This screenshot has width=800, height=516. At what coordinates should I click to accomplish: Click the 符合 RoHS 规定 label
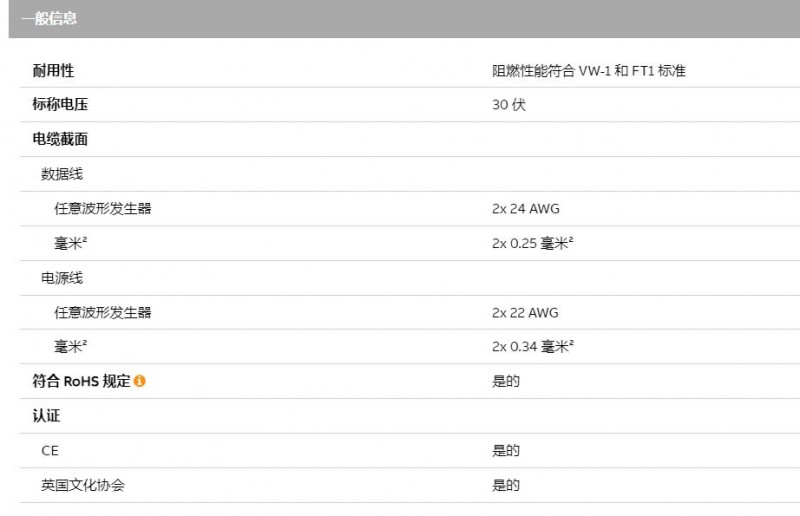pos(81,381)
